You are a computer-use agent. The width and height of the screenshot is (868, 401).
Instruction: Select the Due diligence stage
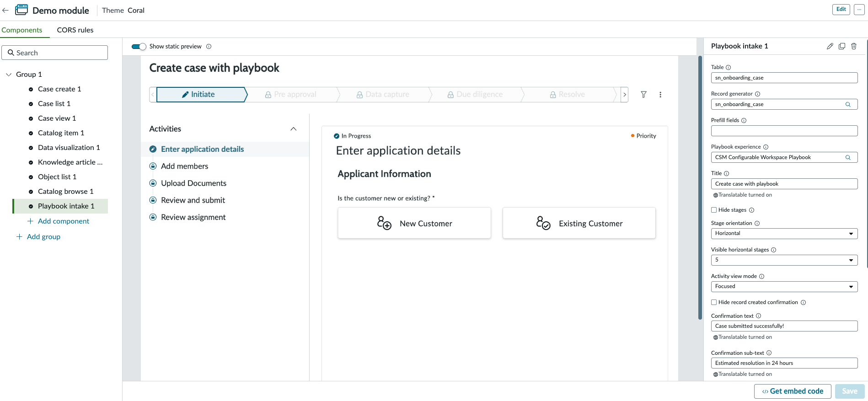[x=475, y=95]
